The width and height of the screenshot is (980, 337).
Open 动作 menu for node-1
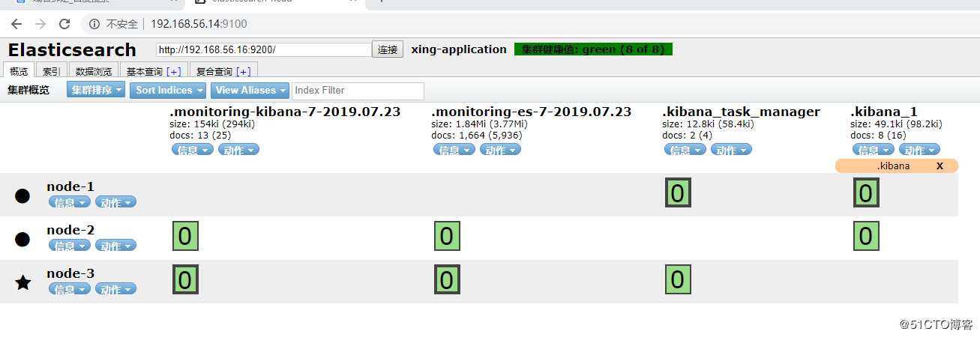coord(115,202)
